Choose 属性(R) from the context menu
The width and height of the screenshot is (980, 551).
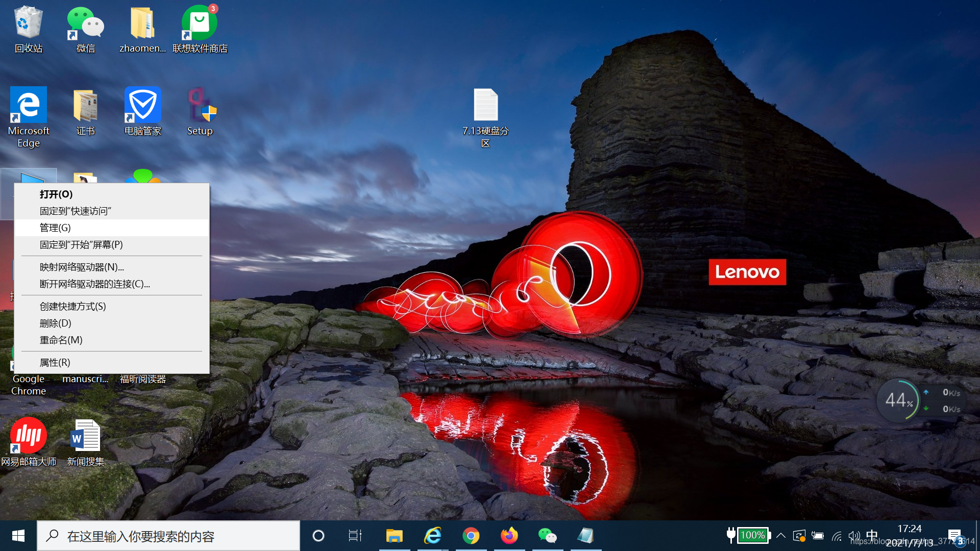point(55,362)
